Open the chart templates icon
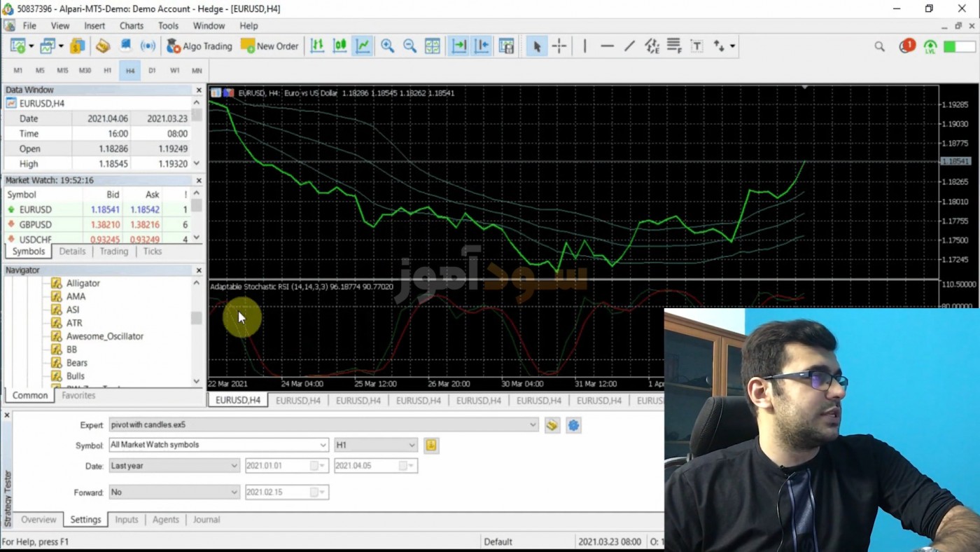980x552 pixels. pos(506,46)
